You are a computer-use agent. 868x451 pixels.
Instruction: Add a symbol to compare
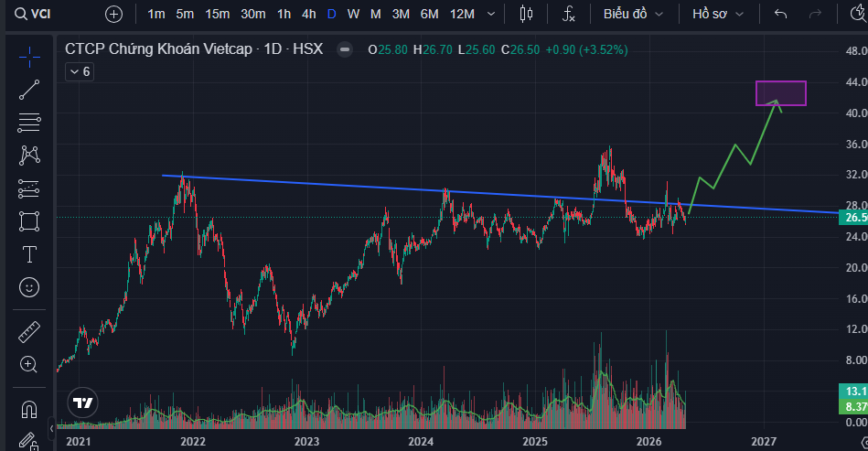tap(113, 14)
